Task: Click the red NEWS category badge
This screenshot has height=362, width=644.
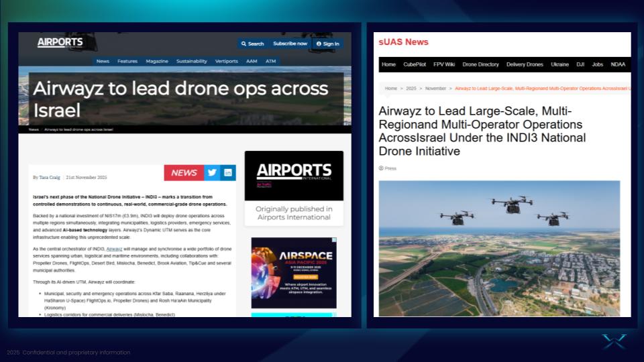Action: click(x=183, y=172)
